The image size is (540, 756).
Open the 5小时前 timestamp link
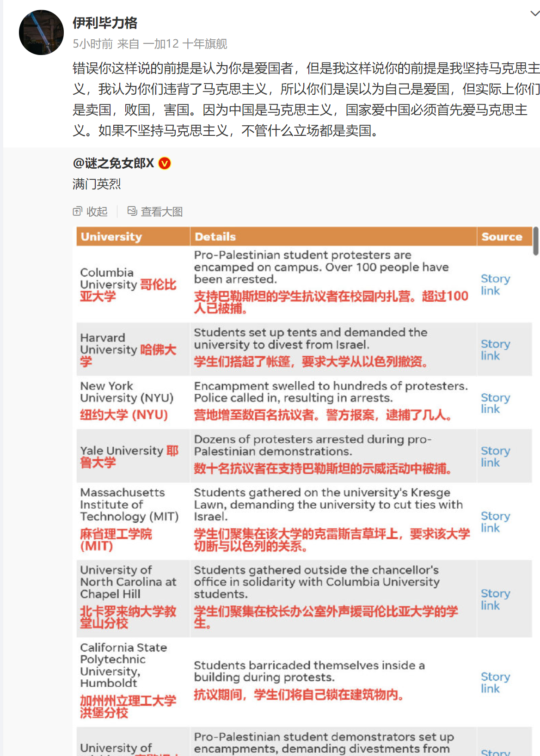92,44
